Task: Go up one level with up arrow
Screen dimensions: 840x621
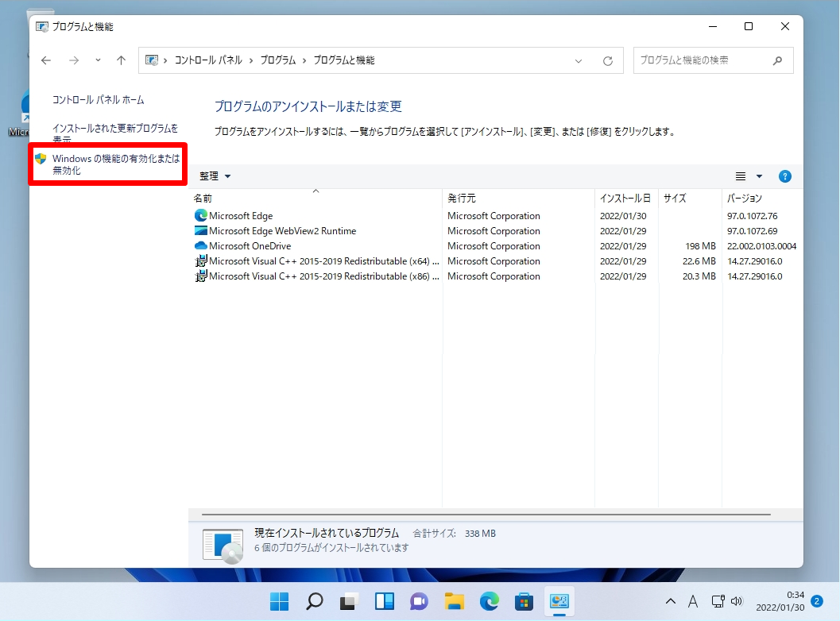Action: [x=121, y=60]
